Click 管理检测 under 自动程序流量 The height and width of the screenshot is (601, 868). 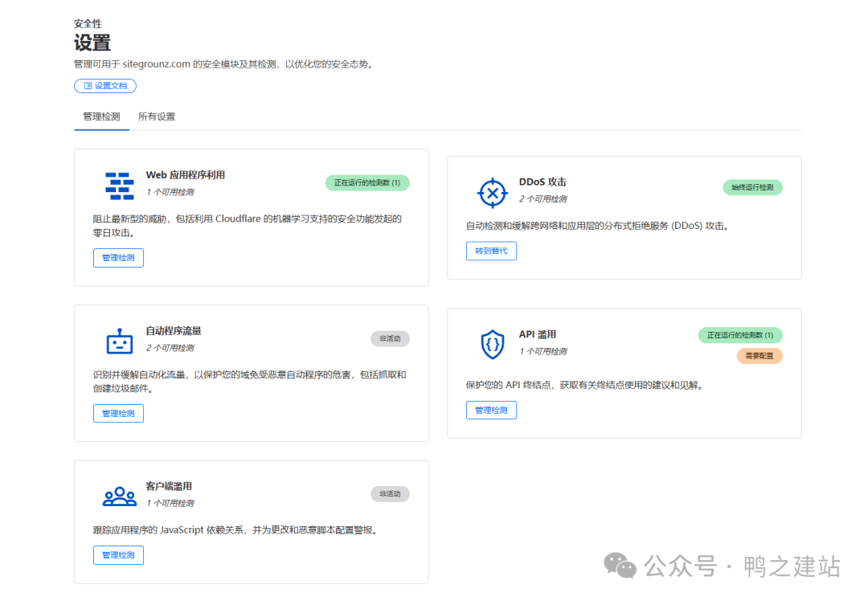click(118, 413)
